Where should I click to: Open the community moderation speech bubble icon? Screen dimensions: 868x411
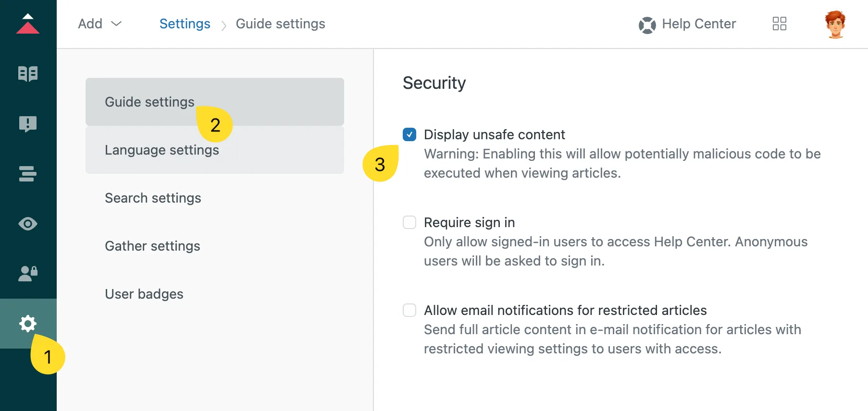[28, 124]
